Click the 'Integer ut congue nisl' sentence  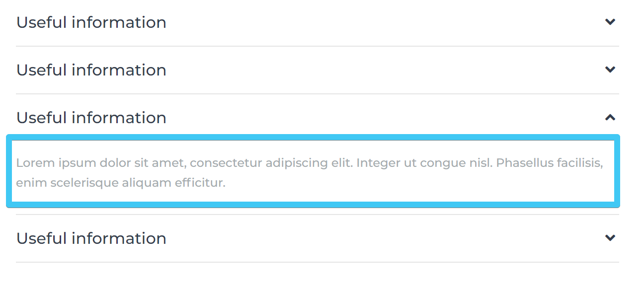click(x=424, y=163)
